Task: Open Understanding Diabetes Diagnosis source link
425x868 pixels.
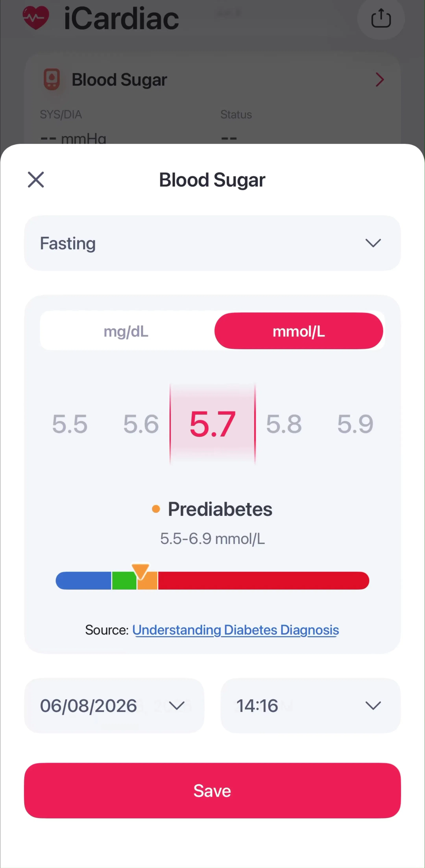Action: point(236,630)
